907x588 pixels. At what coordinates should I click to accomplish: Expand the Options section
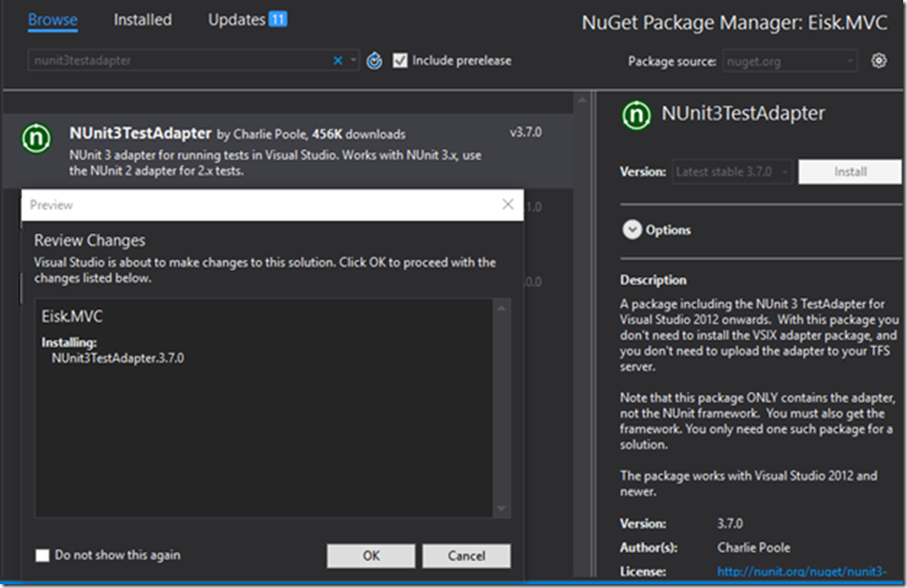click(x=632, y=230)
